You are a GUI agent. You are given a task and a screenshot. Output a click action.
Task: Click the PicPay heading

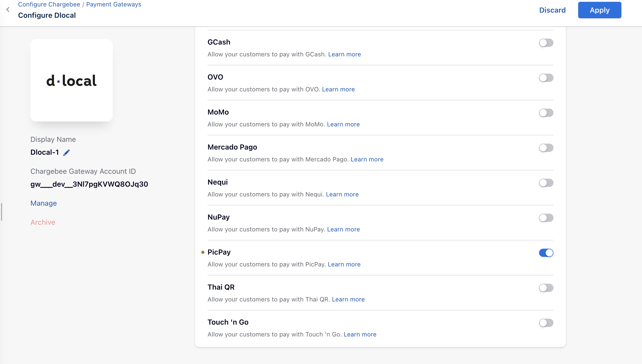[x=219, y=252]
